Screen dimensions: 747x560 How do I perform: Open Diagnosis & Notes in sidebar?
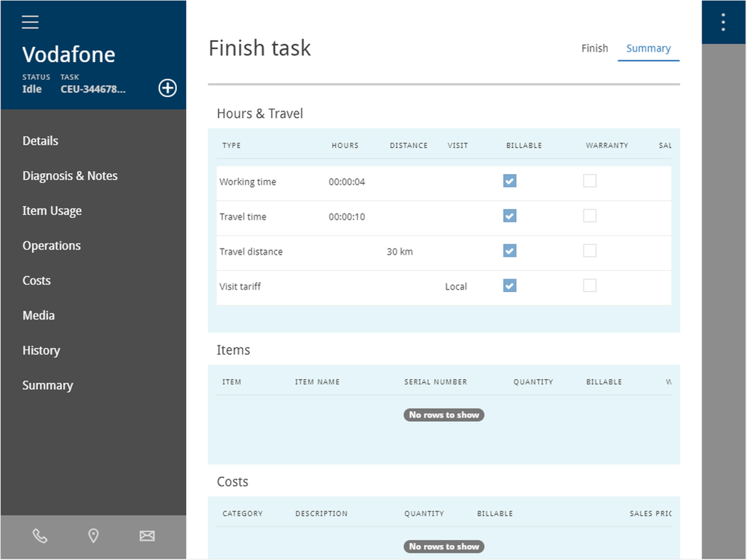click(x=70, y=176)
